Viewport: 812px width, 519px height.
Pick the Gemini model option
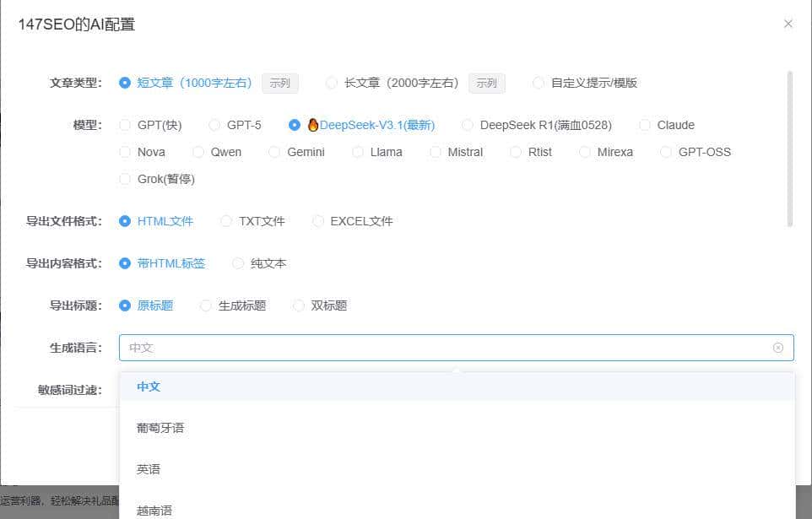click(x=274, y=152)
